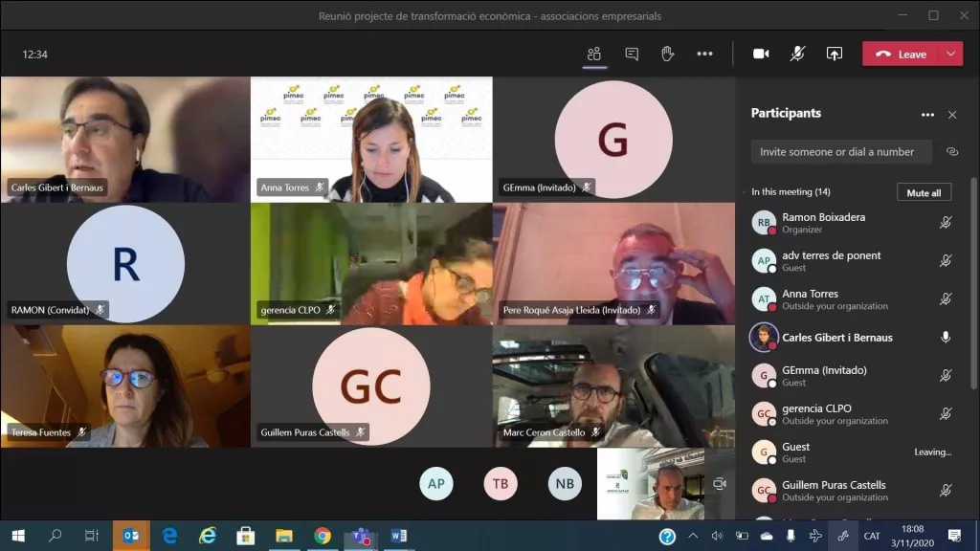The width and height of the screenshot is (980, 551).
Task: Toggle the microphone mute button
Action: (x=797, y=54)
